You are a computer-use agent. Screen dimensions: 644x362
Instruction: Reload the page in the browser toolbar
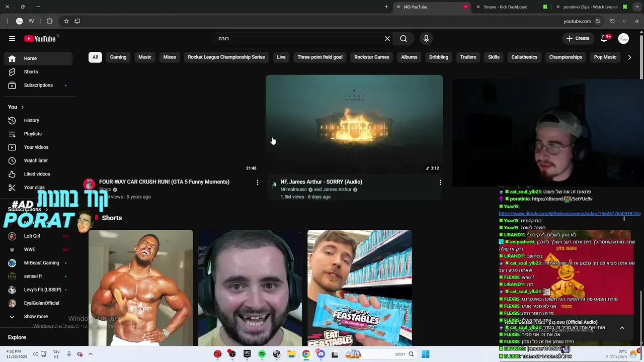[612, 21]
